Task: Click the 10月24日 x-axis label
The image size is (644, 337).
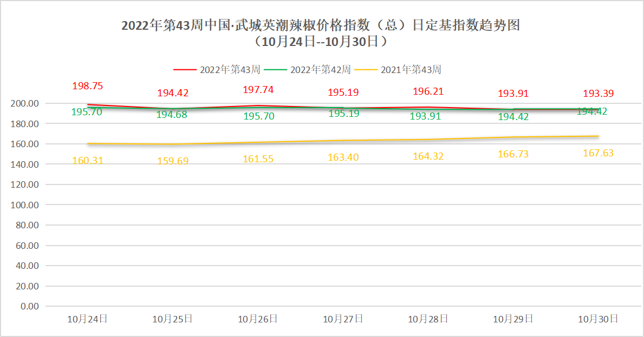Action: coord(87,319)
